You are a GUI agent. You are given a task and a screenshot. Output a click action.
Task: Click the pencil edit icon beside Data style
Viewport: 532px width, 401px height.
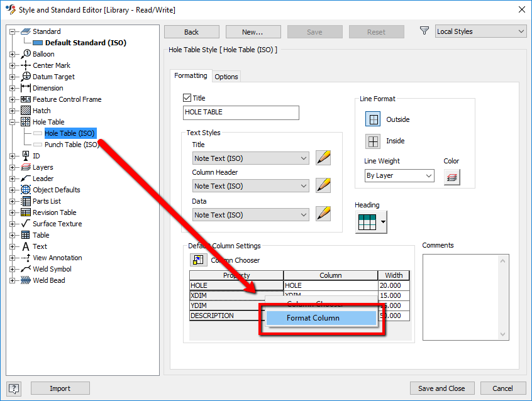[323, 214]
